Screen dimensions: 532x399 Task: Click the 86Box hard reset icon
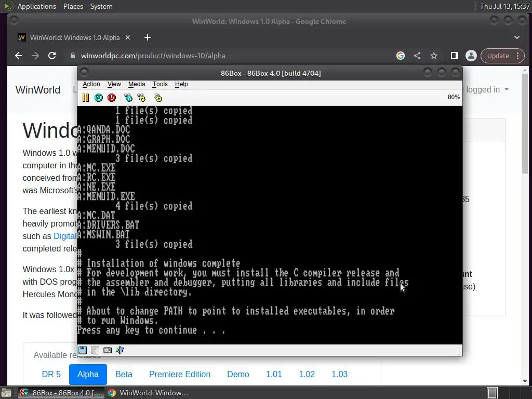click(99, 98)
